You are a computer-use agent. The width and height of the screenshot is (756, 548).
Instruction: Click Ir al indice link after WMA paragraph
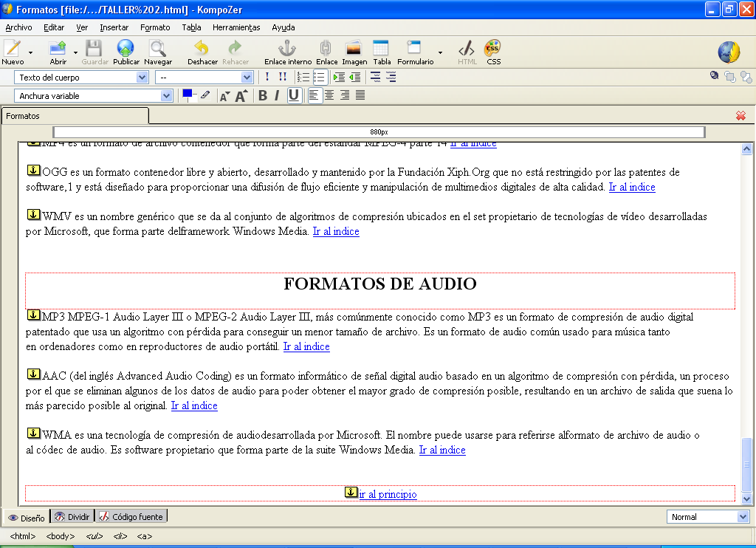(x=442, y=450)
